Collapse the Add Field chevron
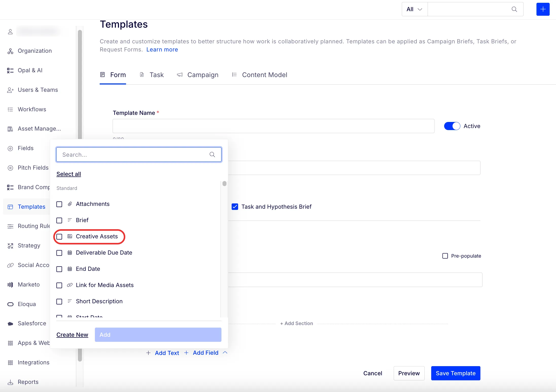 [225, 353]
